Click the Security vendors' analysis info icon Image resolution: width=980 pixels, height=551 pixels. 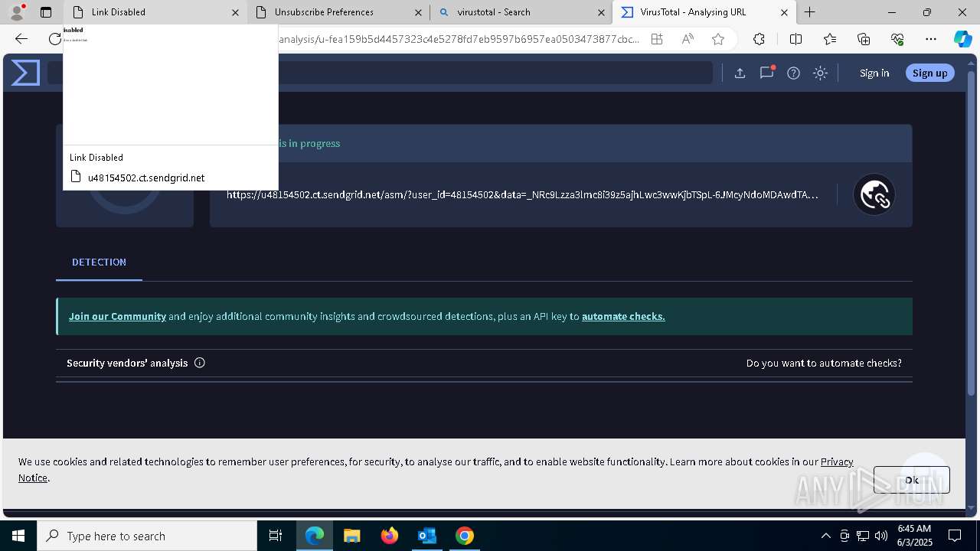[x=200, y=363]
